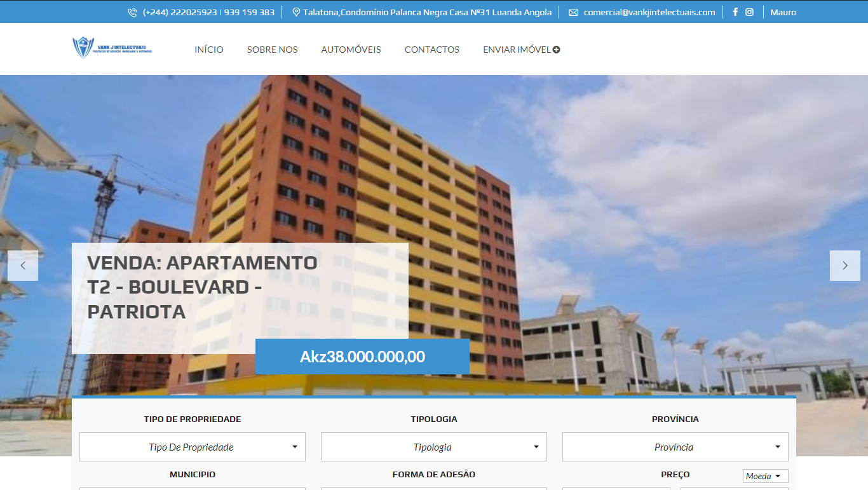Click the Vank J Intelectuais logo
Viewport: 868px width, 490px height.
tap(112, 48)
